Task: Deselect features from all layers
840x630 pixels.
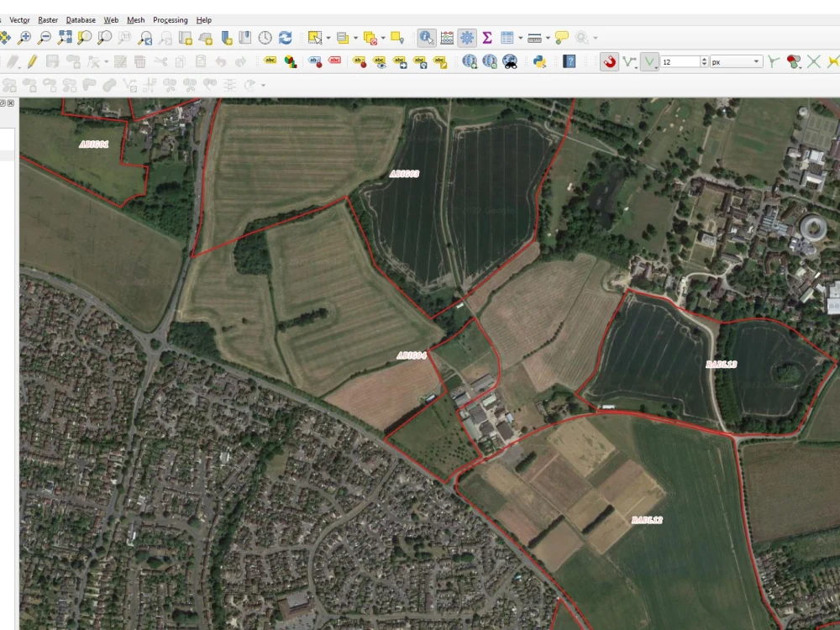Action: 370,38
